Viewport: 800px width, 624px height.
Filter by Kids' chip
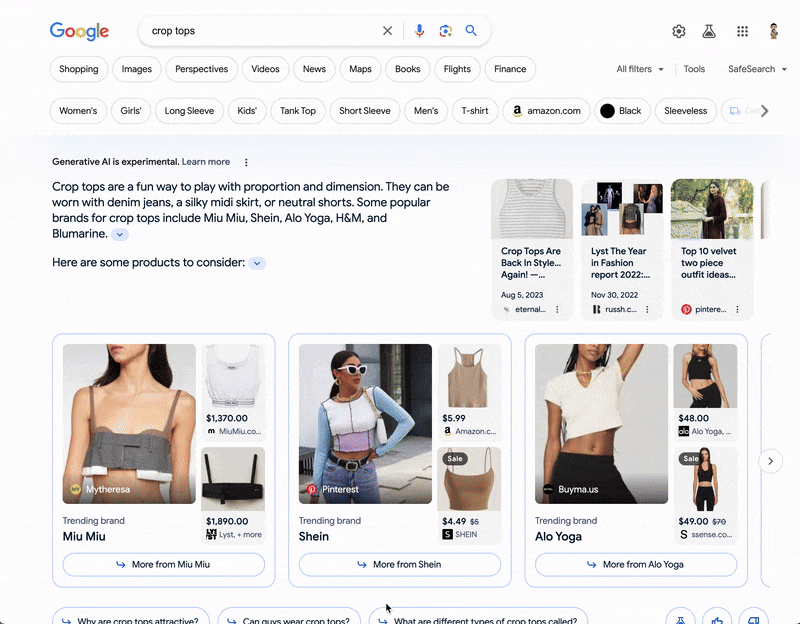click(x=247, y=111)
